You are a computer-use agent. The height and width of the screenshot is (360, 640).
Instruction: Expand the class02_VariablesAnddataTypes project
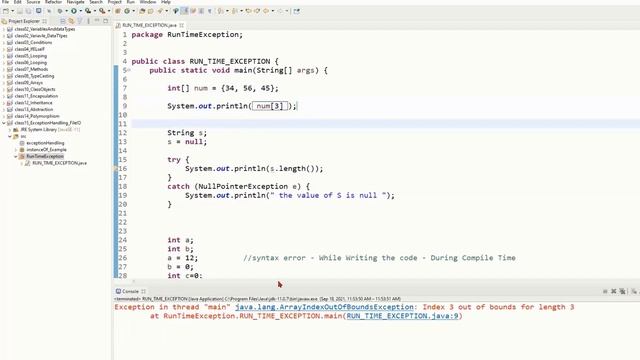4,29
